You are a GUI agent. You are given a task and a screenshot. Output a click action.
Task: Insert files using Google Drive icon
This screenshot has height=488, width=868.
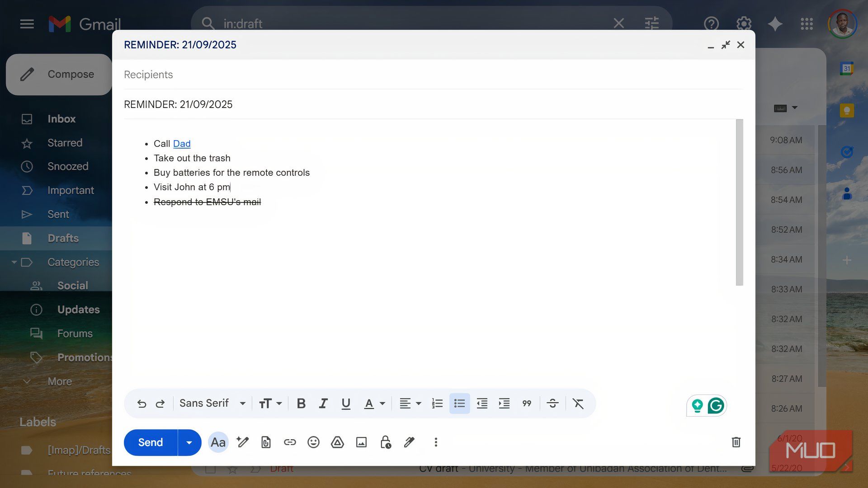click(337, 442)
